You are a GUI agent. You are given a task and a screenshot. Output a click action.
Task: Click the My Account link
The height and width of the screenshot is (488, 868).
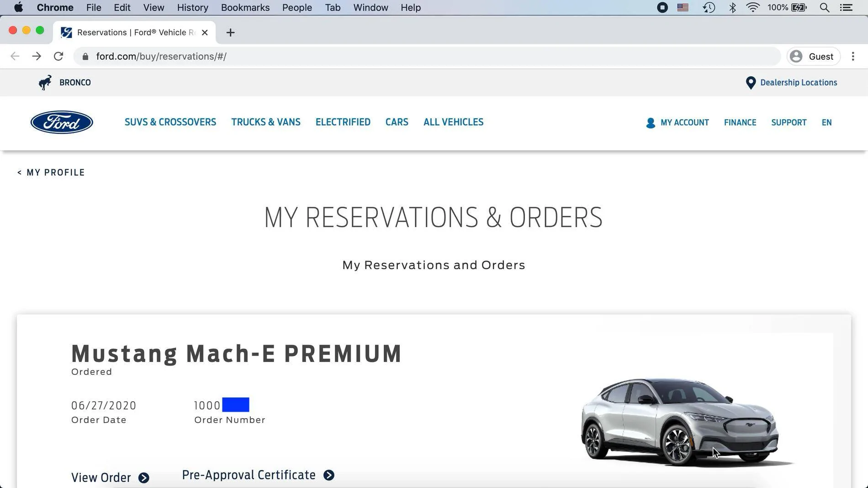tap(685, 123)
